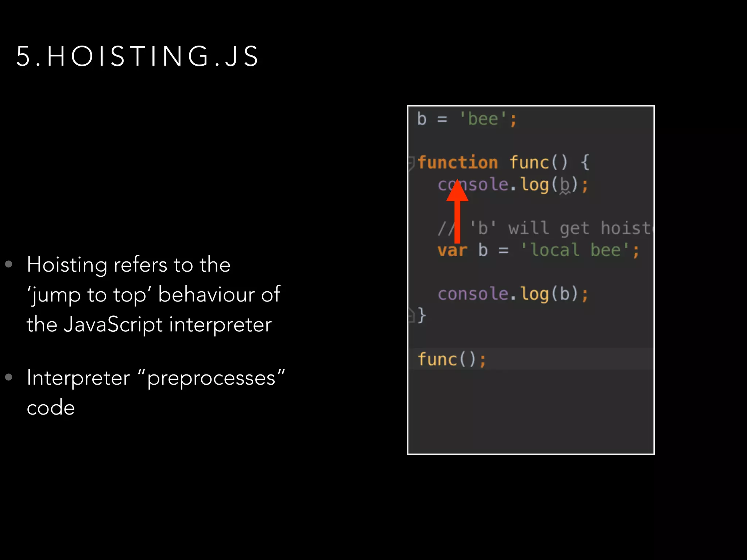This screenshot has height=560, width=747.
Task: Collapse the func() code fold marker
Action: click(x=411, y=163)
